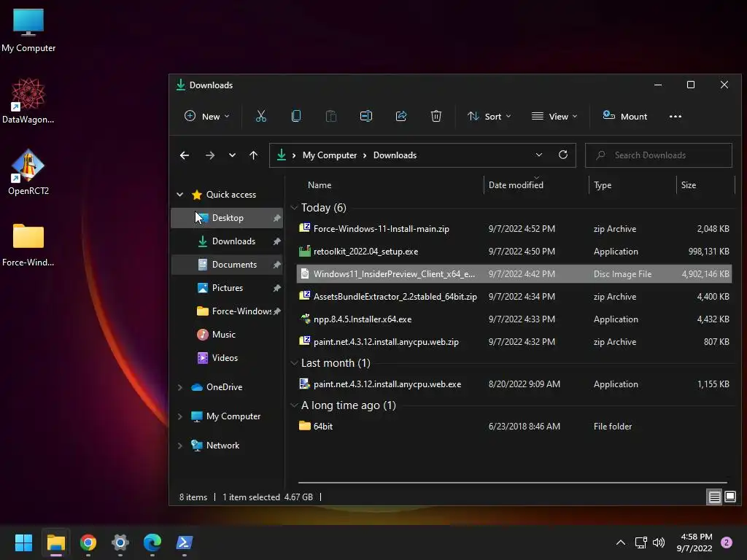747x560 pixels.
Task: Switch to large thumbnails view icon
Action: pos(729,497)
